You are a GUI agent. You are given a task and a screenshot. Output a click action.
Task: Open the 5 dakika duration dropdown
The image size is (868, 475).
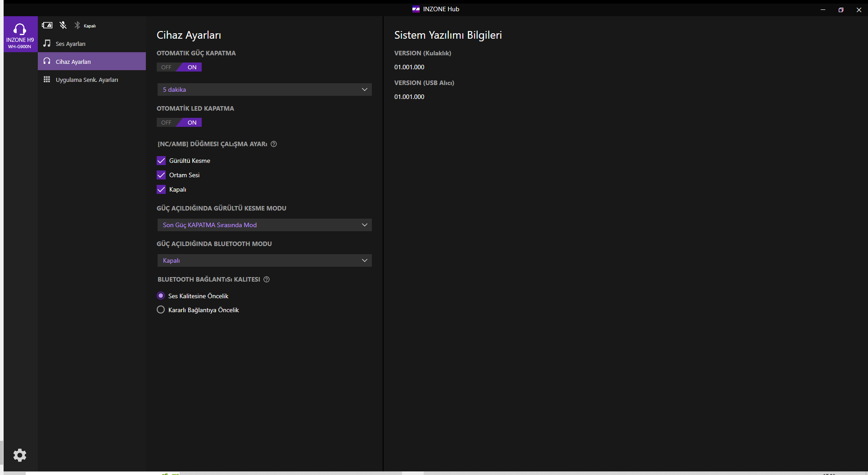coord(264,90)
